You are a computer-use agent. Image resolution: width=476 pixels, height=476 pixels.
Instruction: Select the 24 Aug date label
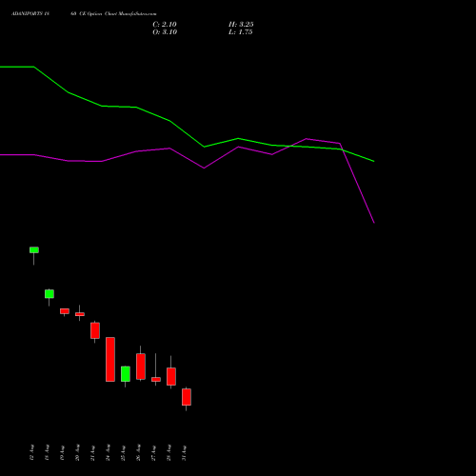pos(108,453)
